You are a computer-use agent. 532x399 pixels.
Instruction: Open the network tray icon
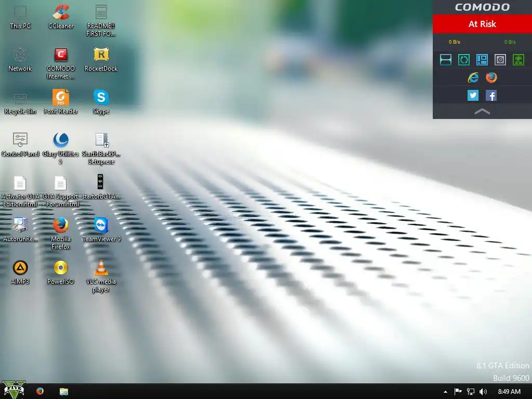pyautogui.click(x=471, y=392)
